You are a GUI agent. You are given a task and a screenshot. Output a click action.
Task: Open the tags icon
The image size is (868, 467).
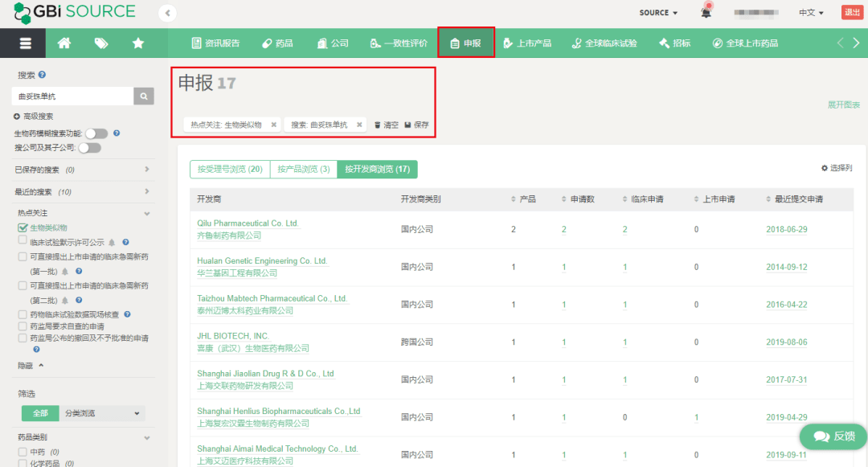coord(101,43)
